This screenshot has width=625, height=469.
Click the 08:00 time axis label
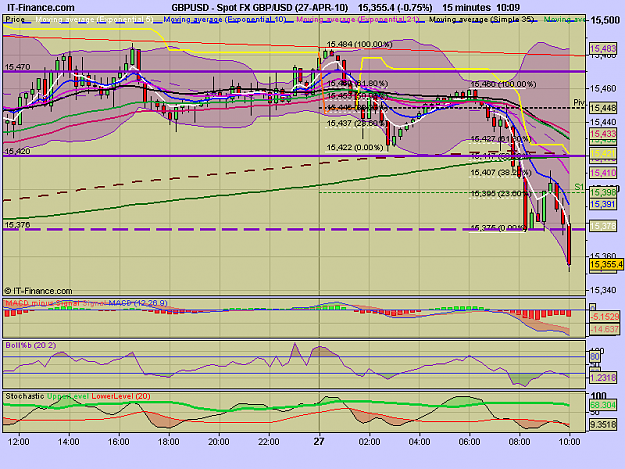[x=519, y=442]
